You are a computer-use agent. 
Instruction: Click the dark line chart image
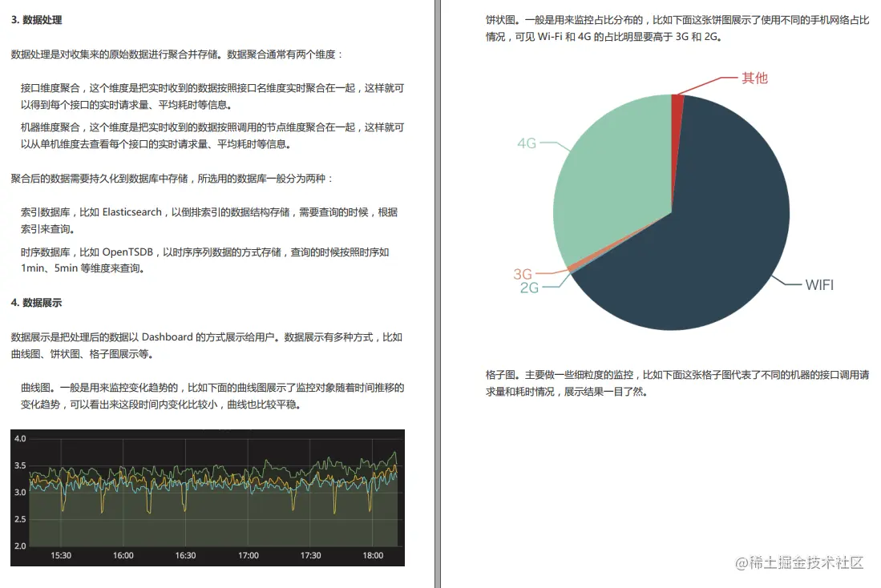coord(208,497)
